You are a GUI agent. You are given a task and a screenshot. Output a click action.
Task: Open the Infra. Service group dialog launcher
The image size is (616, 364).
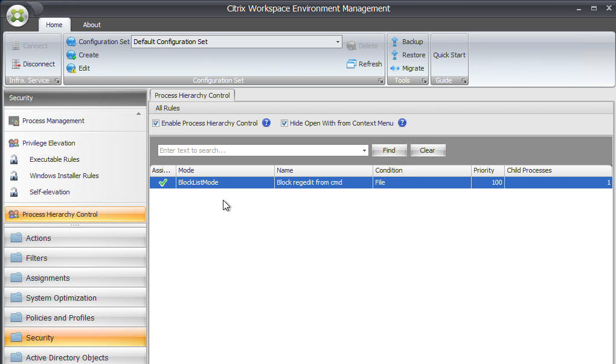tap(57, 80)
